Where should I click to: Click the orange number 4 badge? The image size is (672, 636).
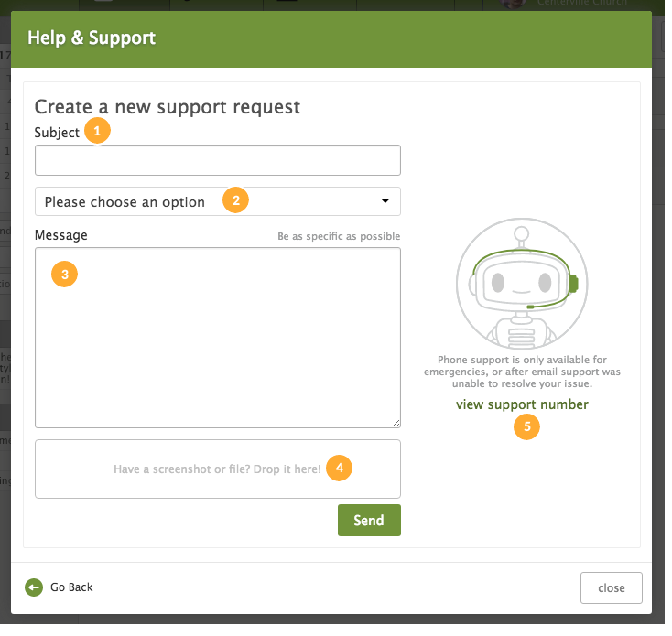point(339,468)
